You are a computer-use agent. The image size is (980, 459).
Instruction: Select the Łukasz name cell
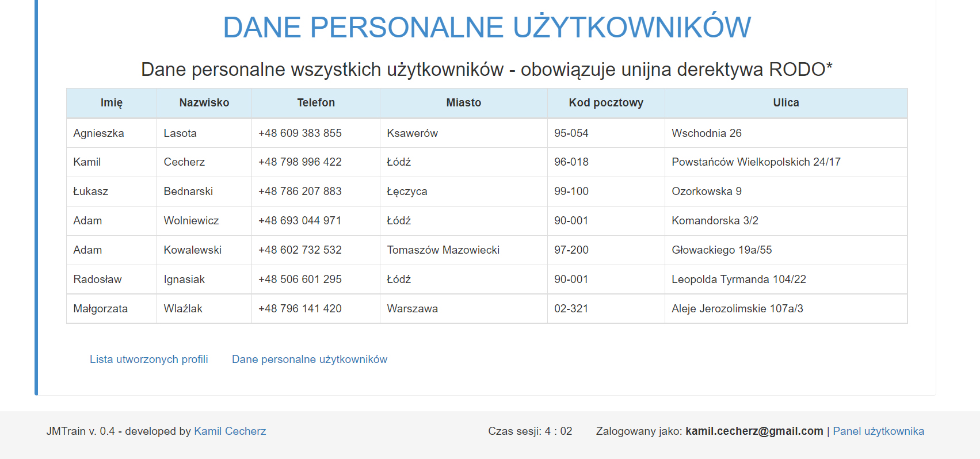[x=112, y=192]
